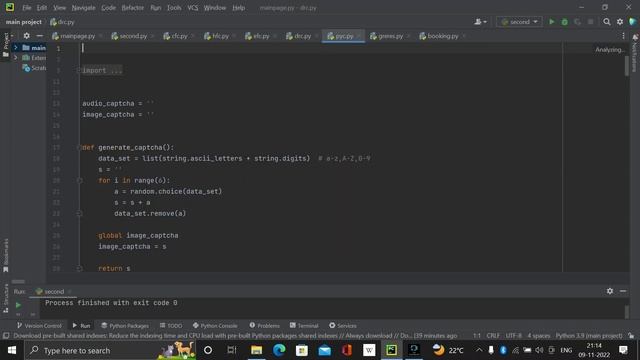Switch to hfc.py tab
Screen dimensions: 640x360
pos(217,36)
